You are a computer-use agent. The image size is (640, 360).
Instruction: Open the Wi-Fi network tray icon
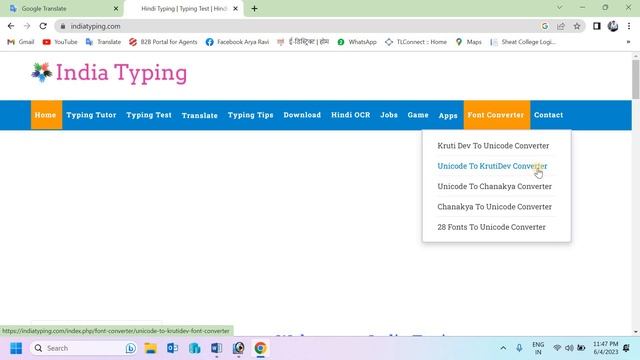click(557, 348)
